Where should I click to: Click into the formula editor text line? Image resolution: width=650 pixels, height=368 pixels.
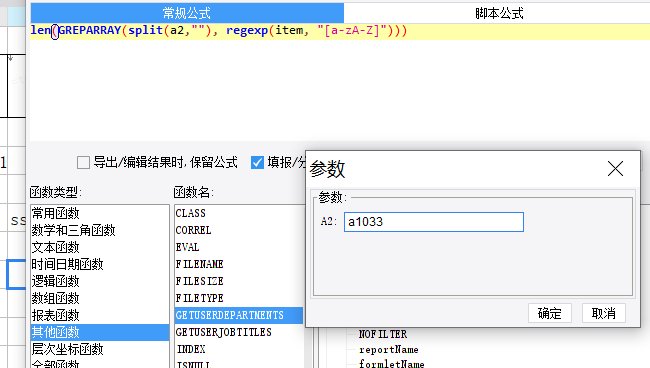pos(340,31)
